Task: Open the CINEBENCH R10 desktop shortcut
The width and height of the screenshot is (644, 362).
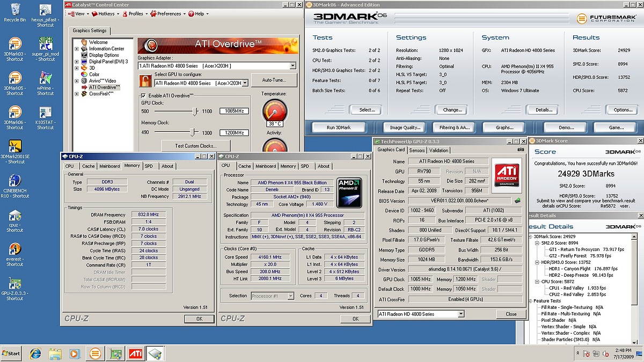Action: [x=14, y=181]
